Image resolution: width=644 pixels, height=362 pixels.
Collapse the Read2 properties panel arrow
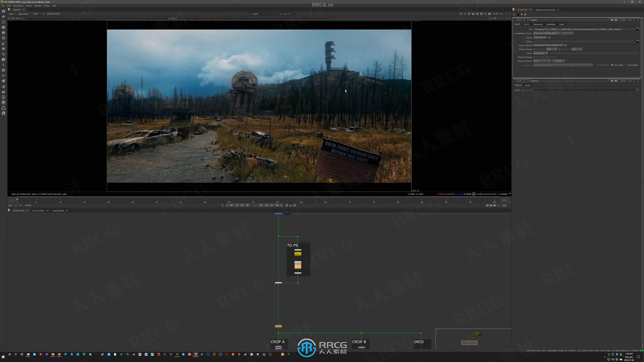coord(515,20)
